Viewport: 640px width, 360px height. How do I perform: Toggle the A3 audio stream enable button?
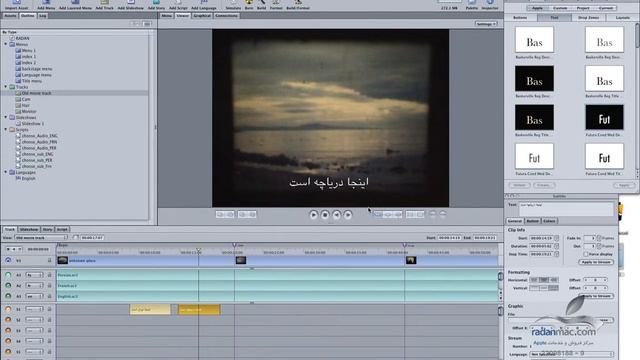(8, 296)
